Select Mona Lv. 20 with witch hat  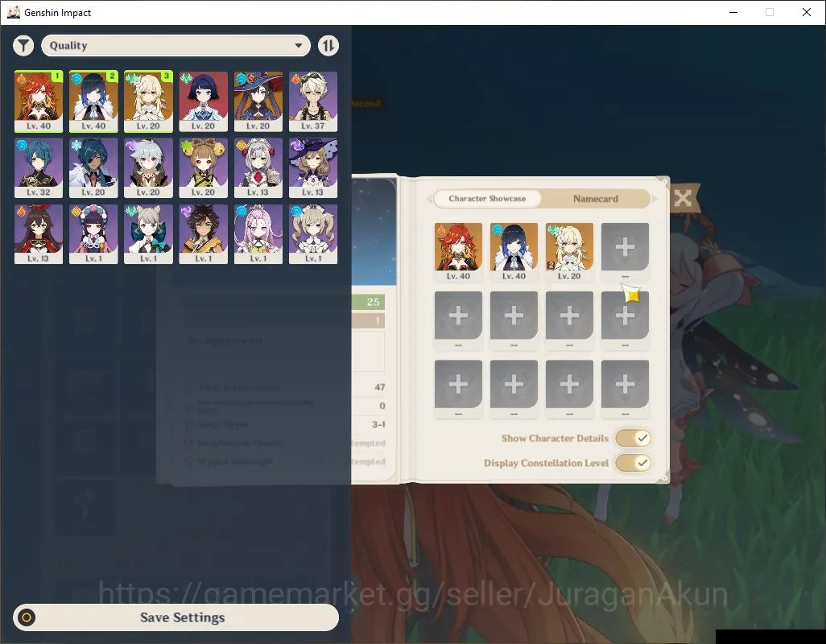coord(258,101)
